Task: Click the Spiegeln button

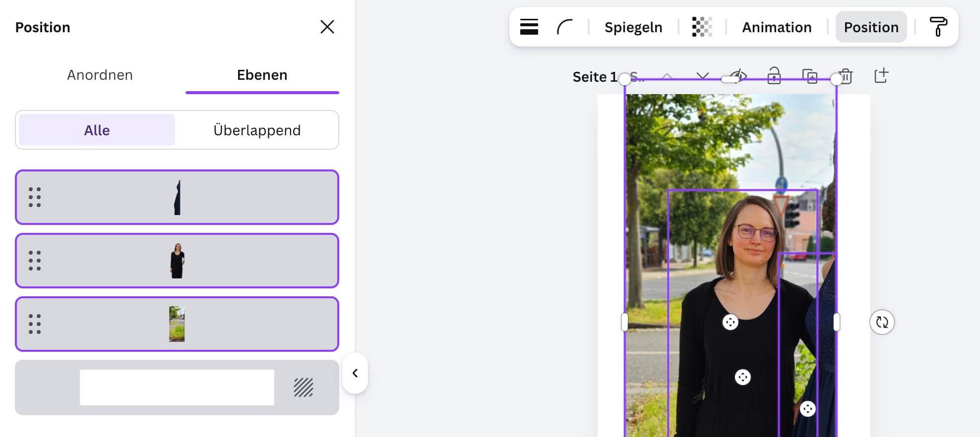Action: pyautogui.click(x=633, y=27)
